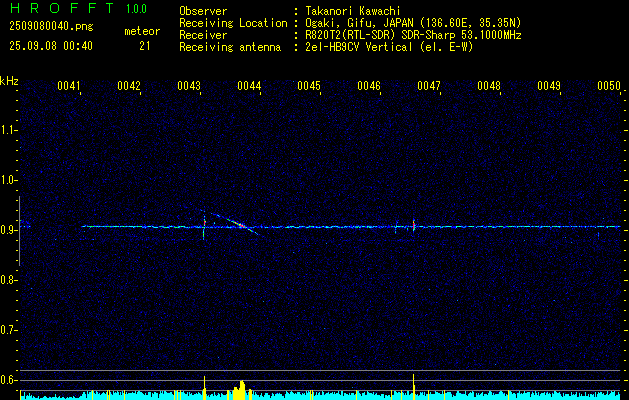Select the filename 2509080040.png
This screenshot has height=400, width=629.
click(51, 27)
